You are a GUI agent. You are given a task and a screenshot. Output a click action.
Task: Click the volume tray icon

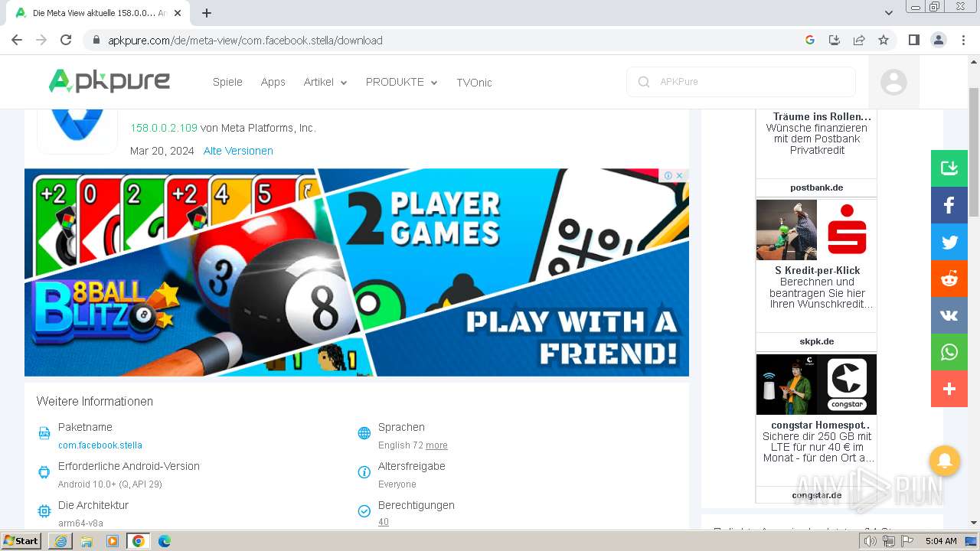871,541
